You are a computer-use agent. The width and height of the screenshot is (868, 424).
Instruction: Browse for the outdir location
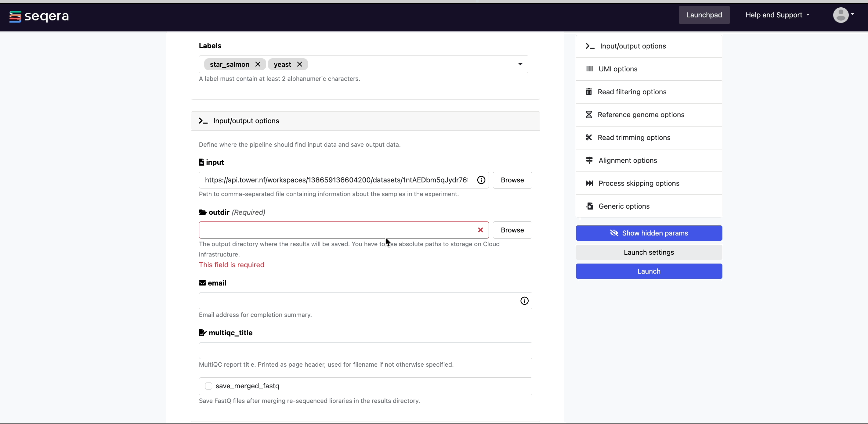[512, 230]
